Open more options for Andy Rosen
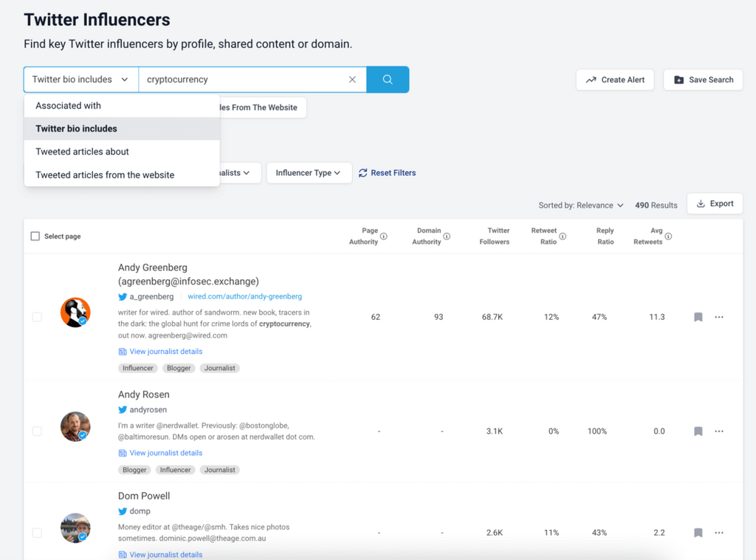The width and height of the screenshot is (756, 560). pos(719,431)
